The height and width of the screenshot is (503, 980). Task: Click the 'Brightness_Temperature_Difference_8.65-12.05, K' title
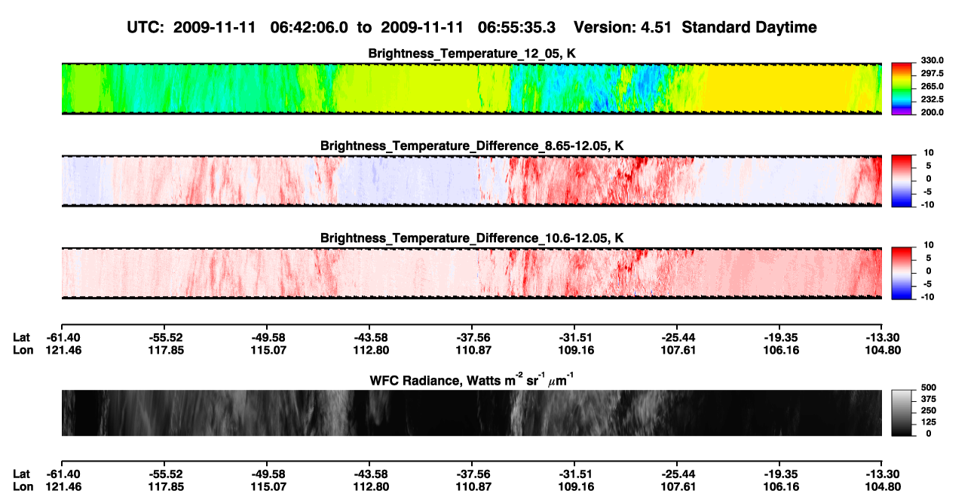click(472, 146)
